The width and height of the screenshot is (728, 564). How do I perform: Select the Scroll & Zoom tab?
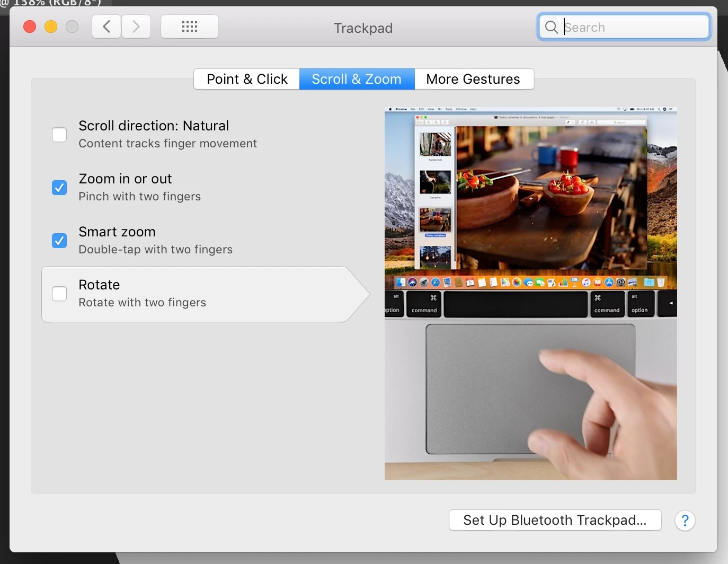[x=357, y=79]
